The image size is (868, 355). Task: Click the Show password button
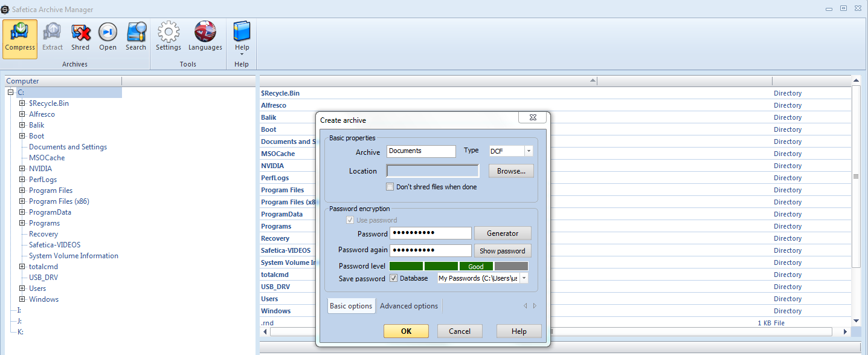coord(503,251)
